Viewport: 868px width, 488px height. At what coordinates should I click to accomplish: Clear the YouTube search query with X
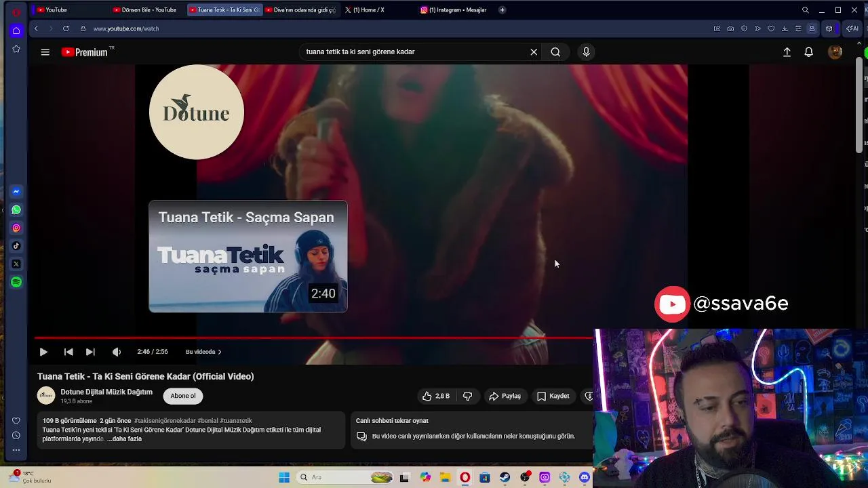(534, 52)
